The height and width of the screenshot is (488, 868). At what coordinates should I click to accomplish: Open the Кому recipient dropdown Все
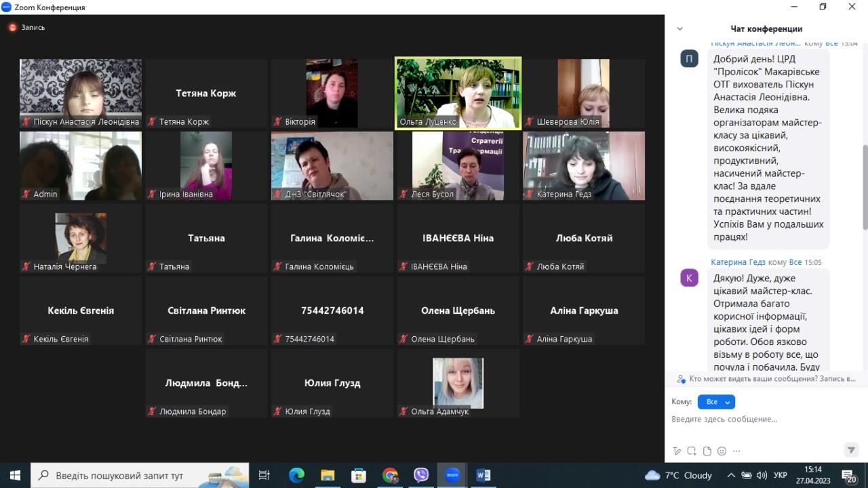[x=716, y=402]
